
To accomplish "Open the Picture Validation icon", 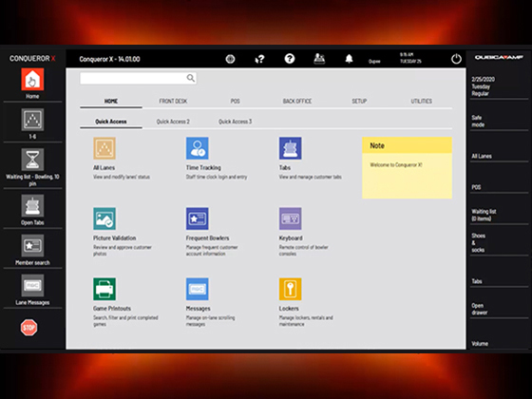I will (104, 218).
